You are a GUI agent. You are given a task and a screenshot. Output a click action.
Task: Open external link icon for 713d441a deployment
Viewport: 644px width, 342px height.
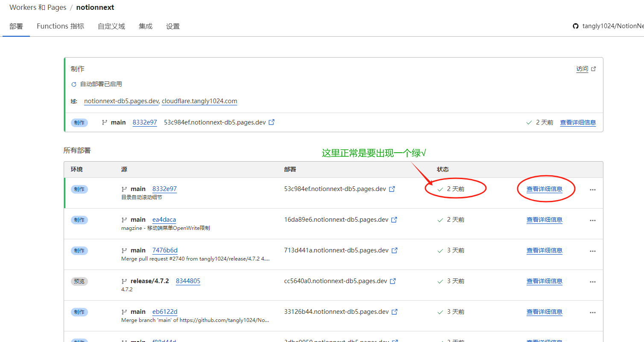pyautogui.click(x=395, y=250)
